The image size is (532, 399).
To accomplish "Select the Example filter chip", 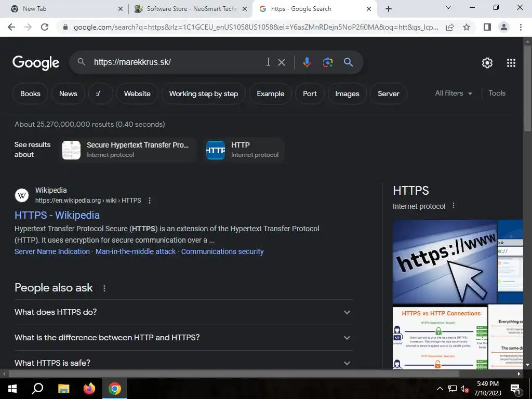I will (270, 94).
